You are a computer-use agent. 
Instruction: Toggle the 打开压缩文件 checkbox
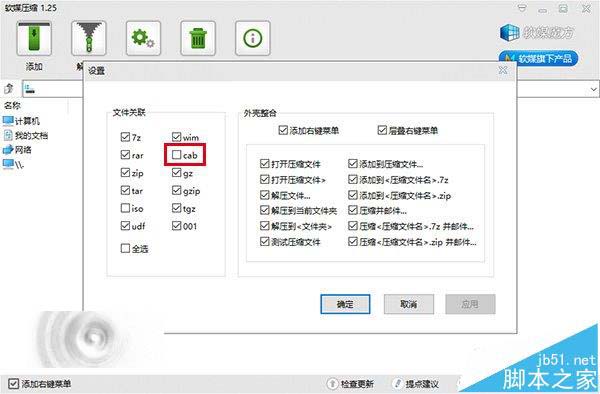coord(264,164)
